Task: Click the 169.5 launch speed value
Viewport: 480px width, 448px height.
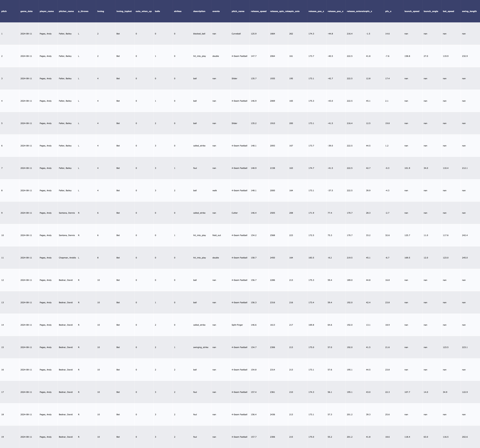Action: [407, 258]
